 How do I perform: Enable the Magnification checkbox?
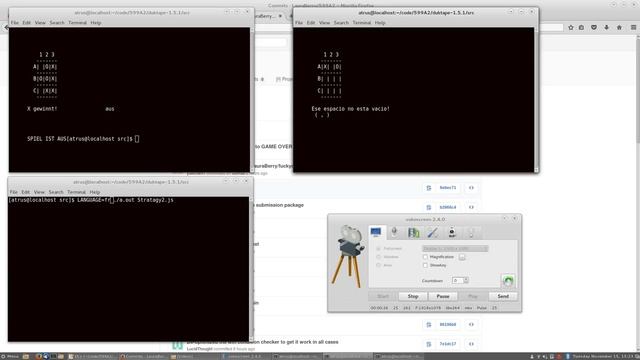tap(425, 257)
